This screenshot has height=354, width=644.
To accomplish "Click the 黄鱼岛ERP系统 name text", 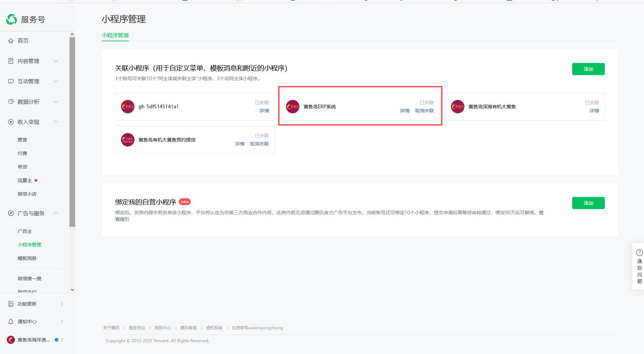I will [320, 107].
